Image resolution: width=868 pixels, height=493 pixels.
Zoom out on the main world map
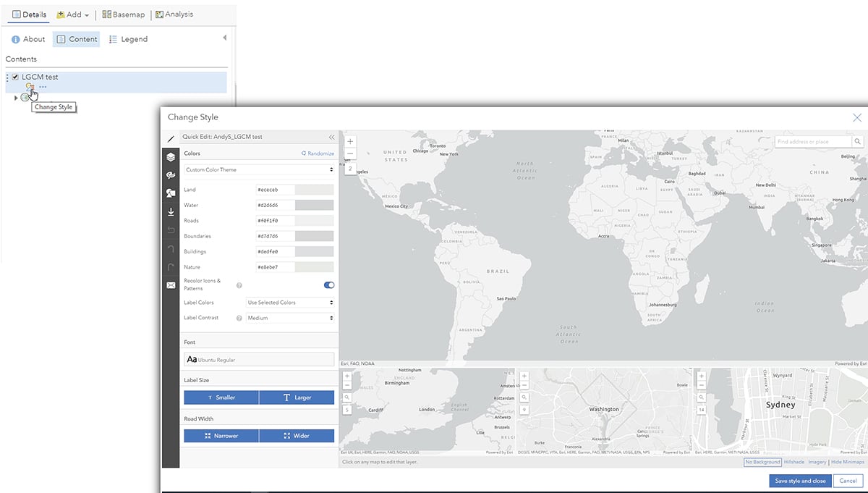350,153
